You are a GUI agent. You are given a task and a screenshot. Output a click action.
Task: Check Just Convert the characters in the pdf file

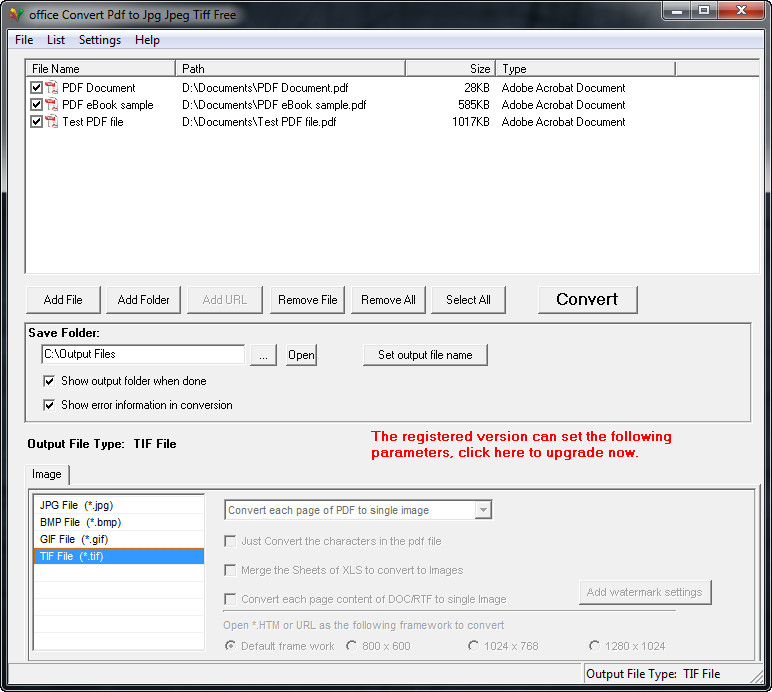[229, 541]
